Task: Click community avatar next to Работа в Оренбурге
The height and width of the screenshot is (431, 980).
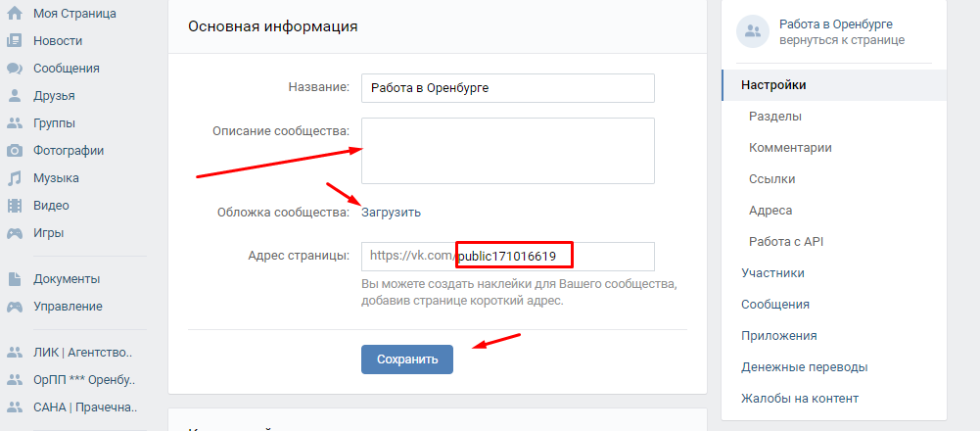Action: 753,32
